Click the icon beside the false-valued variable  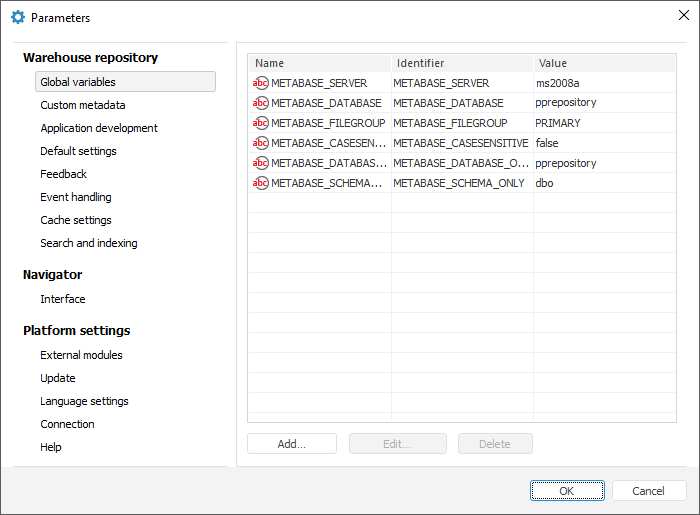261,143
